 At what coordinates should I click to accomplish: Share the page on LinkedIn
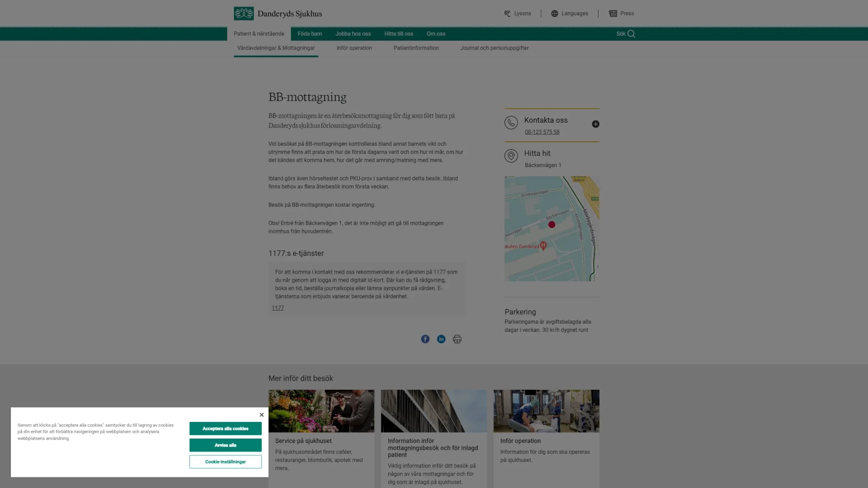441,339
